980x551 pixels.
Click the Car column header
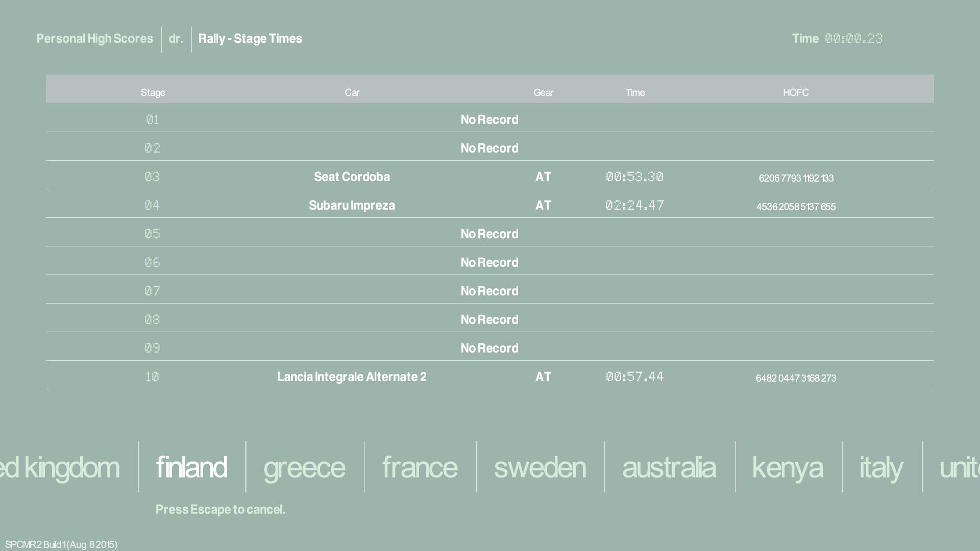[x=352, y=92]
